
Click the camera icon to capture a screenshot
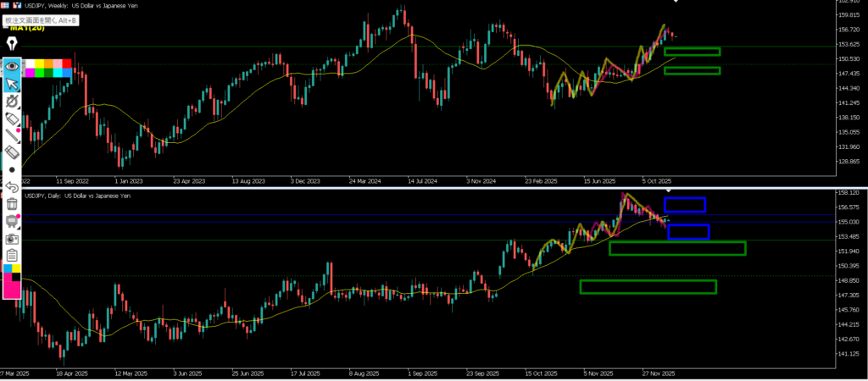[x=12, y=239]
